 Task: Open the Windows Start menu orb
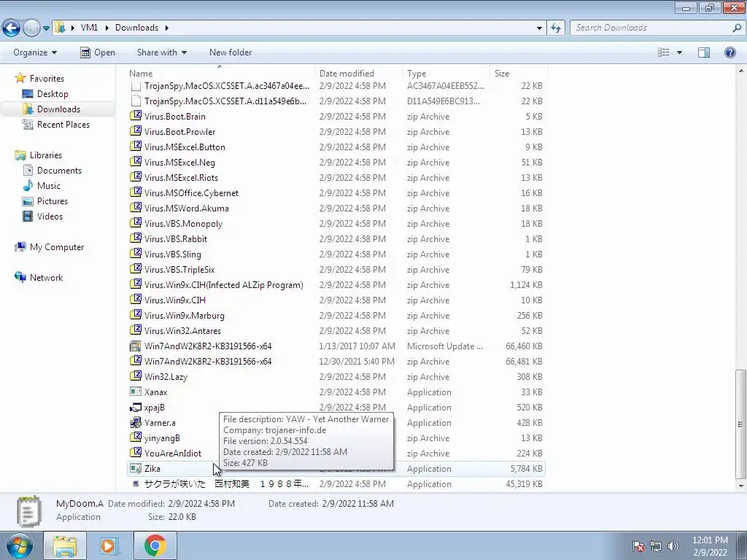20,545
